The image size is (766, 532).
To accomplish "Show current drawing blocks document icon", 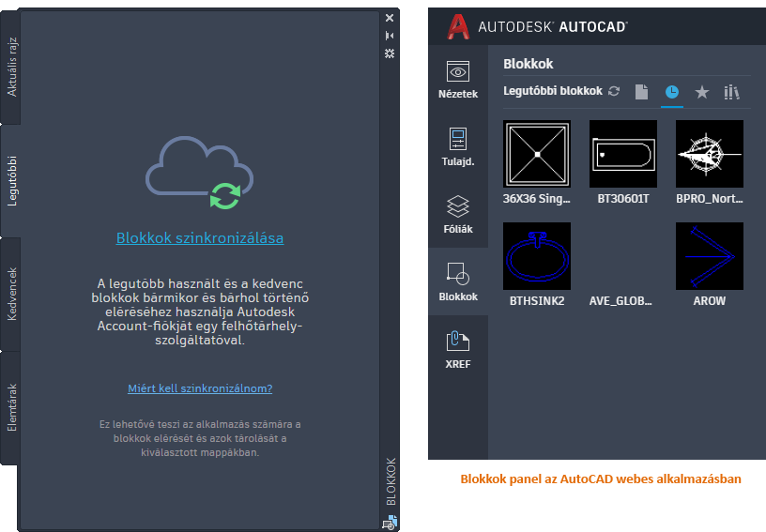I will coord(641,92).
